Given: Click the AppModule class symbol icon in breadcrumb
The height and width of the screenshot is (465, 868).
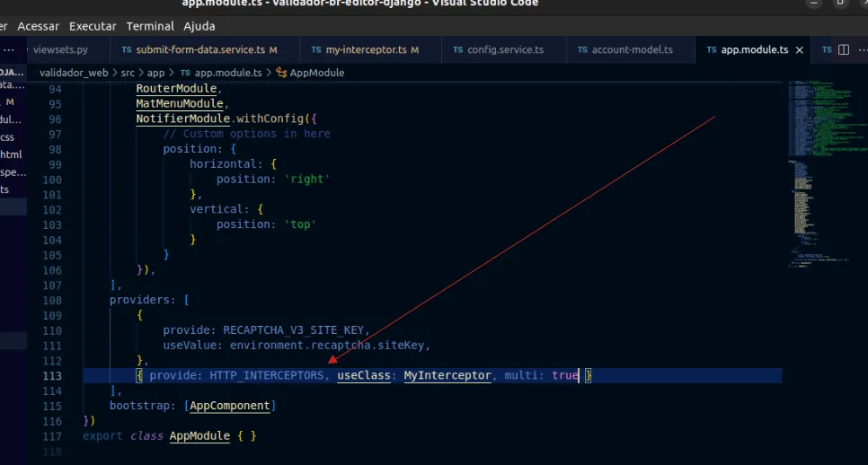Looking at the screenshot, I should point(281,73).
